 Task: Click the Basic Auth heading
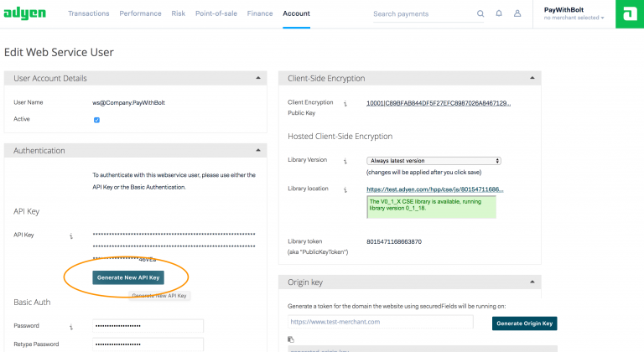click(32, 303)
